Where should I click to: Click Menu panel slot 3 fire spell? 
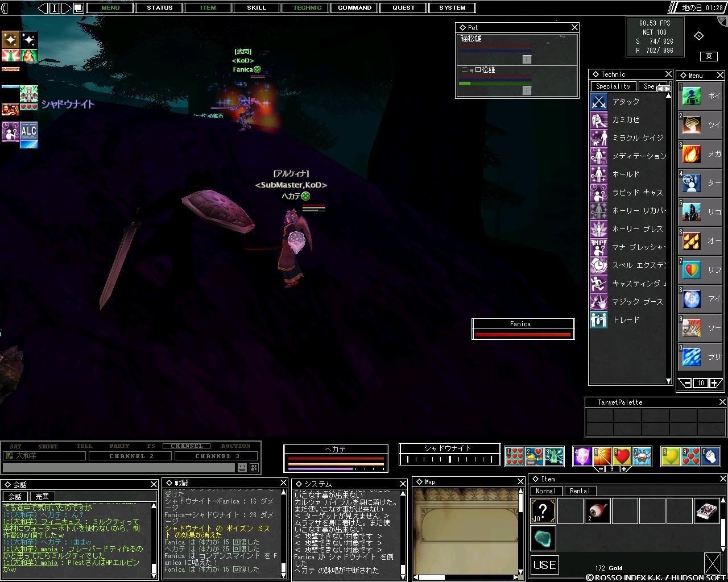692,154
